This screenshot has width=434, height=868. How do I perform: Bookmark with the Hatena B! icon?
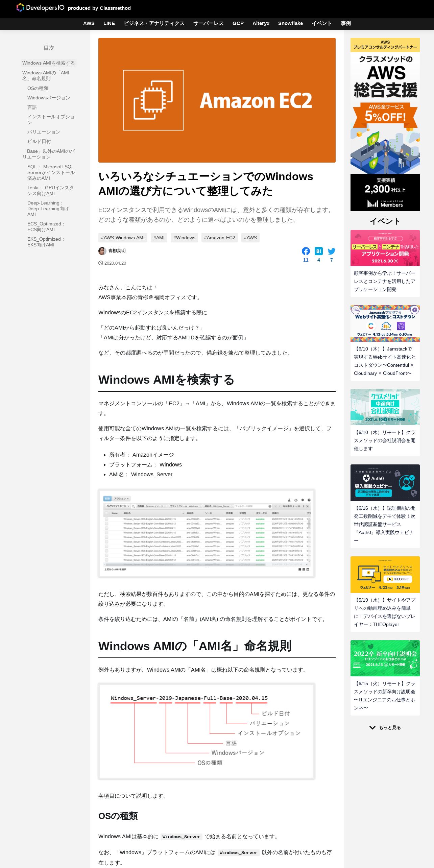coord(318,251)
